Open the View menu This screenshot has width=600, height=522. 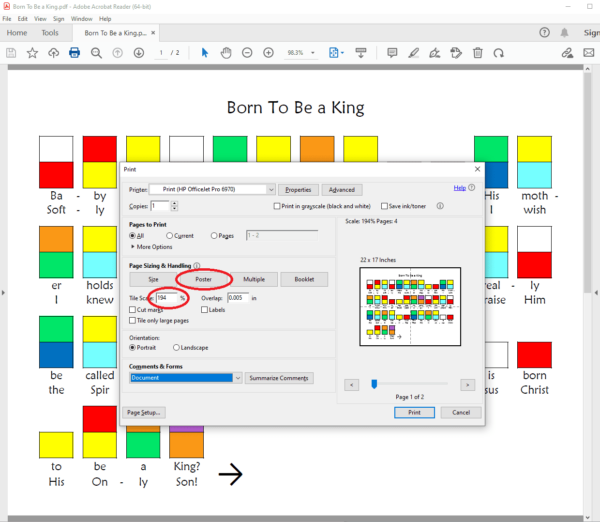[x=40, y=19]
